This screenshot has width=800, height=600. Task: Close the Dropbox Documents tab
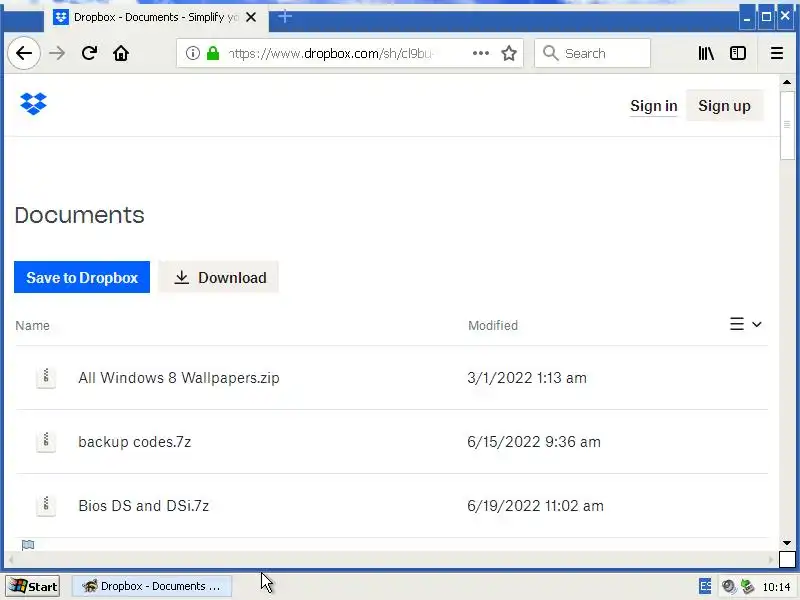click(x=251, y=17)
